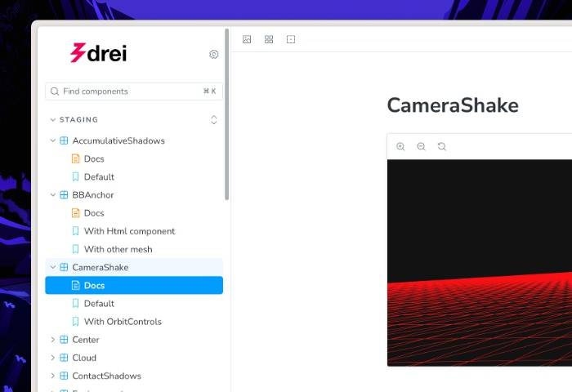The width and height of the screenshot is (572, 392).
Task: Zoom in on the CameraShake preview
Action: (x=400, y=146)
